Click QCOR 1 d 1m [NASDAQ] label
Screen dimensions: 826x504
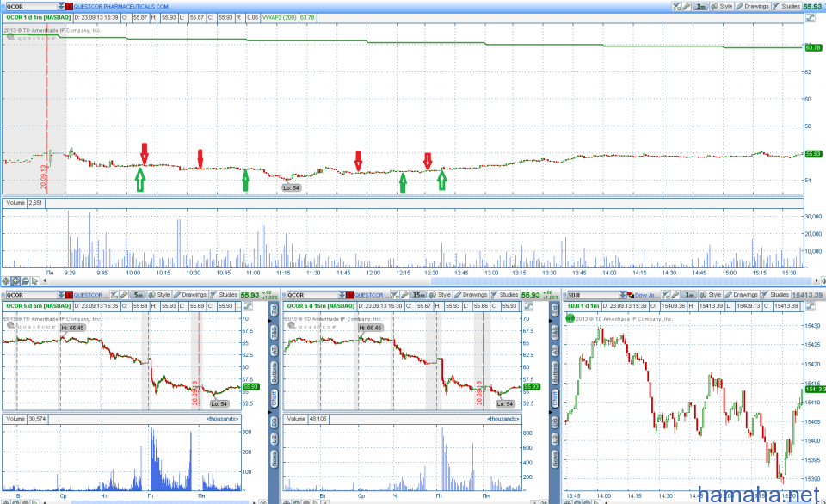coord(38,17)
